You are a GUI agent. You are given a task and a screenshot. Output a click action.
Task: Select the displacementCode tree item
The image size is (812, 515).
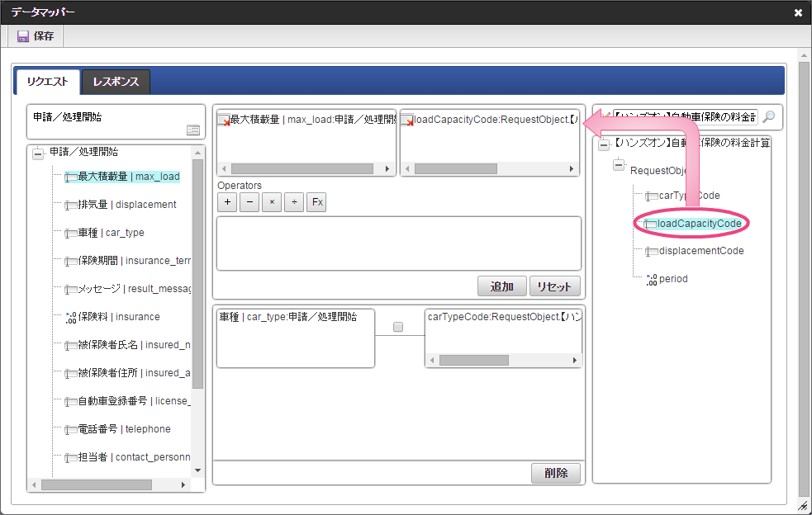click(x=700, y=251)
